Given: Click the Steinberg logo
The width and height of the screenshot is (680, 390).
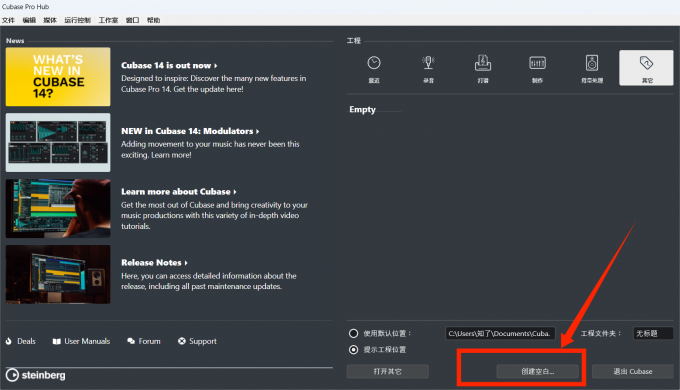Looking at the screenshot, I should [x=36, y=375].
